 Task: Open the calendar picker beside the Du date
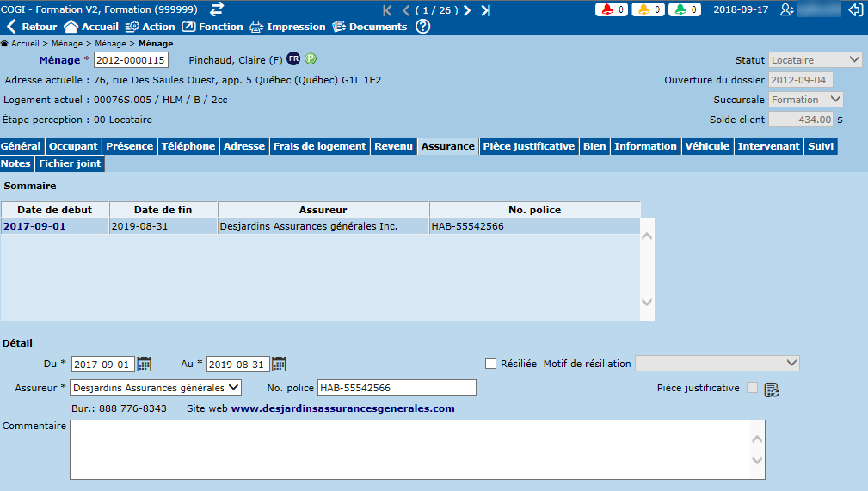pos(145,364)
